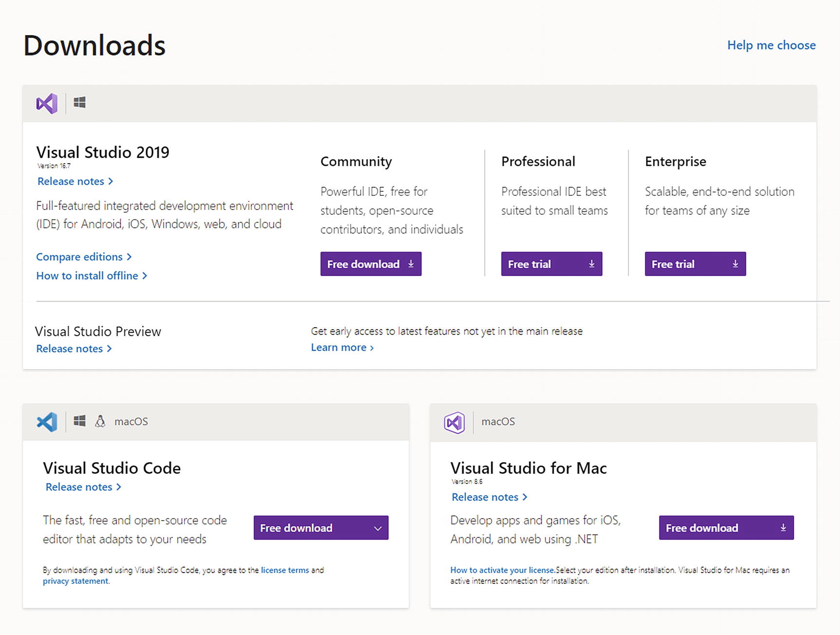Viewport: 840px width, 635px height.
Task: Click the Windows icon beside Visual Studio logo
Action: pos(79,102)
